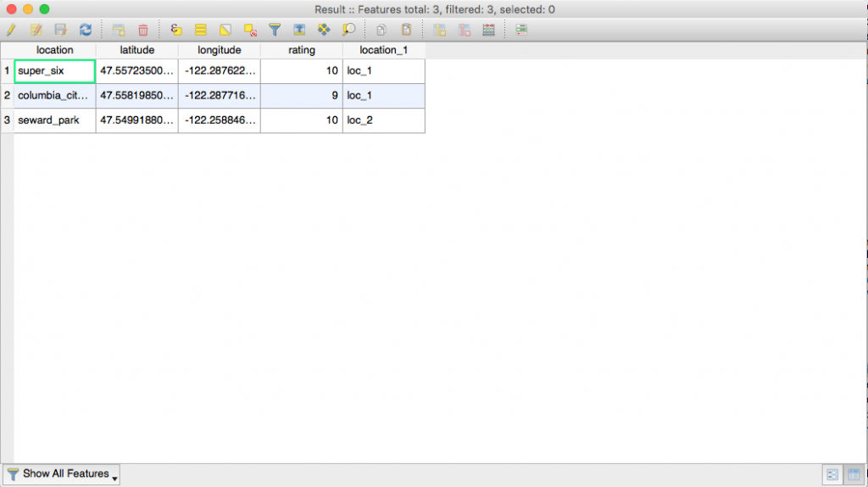This screenshot has width=868, height=487.
Task: Maximize the Result window
Action: tap(45, 9)
